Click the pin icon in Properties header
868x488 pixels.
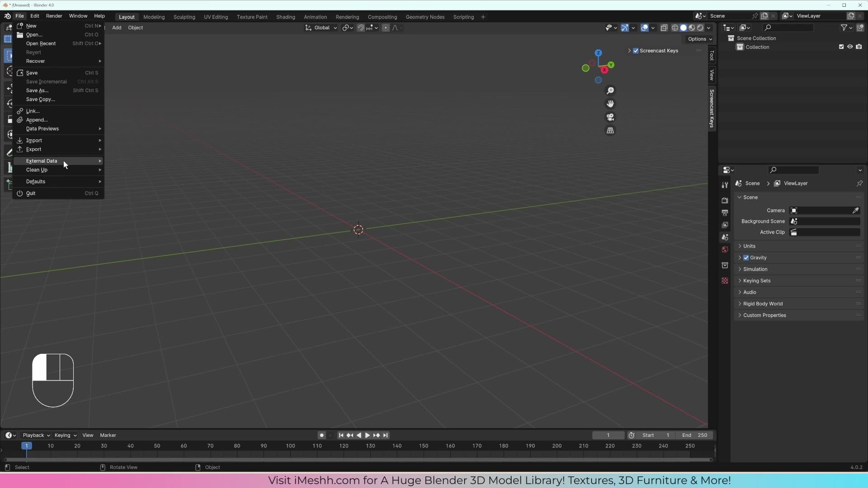(859, 183)
